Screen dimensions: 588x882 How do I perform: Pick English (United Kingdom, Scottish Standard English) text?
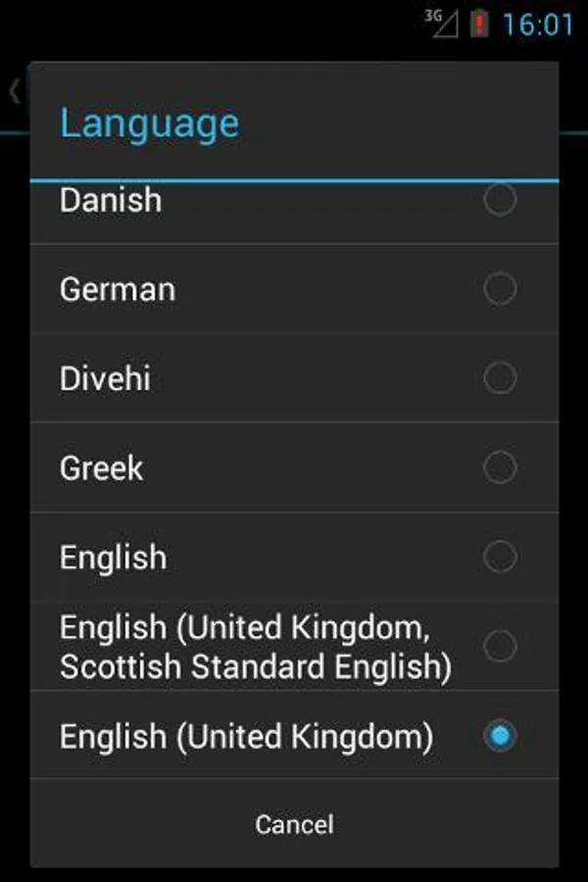tap(255, 647)
